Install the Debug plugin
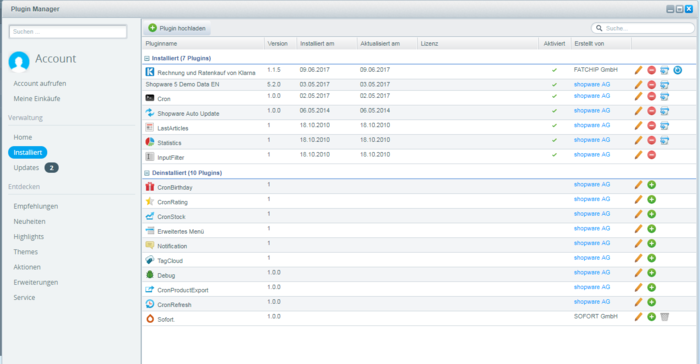 point(651,273)
